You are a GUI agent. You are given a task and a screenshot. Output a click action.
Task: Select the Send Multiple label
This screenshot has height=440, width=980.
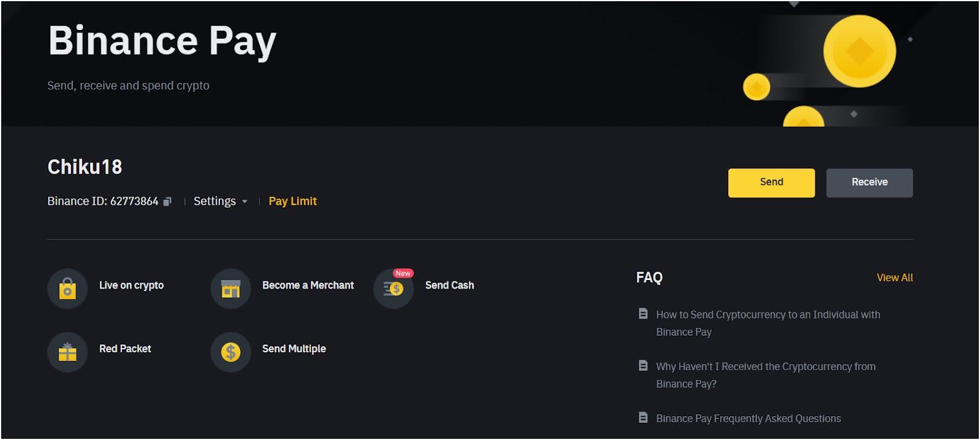tap(294, 349)
